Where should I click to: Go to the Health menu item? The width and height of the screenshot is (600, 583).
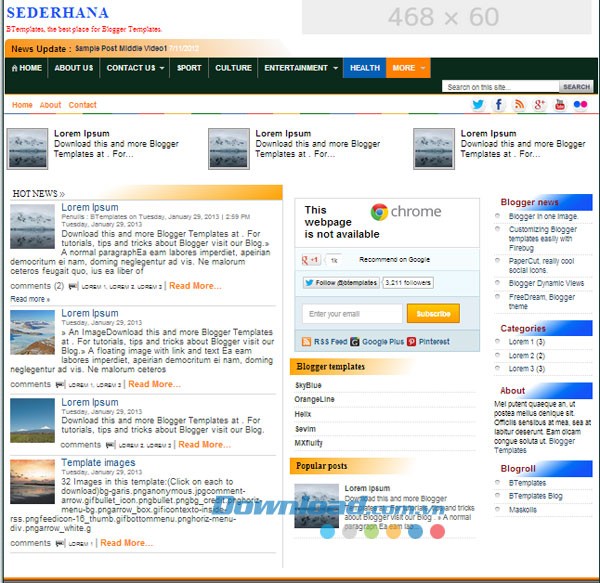pos(364,68)
